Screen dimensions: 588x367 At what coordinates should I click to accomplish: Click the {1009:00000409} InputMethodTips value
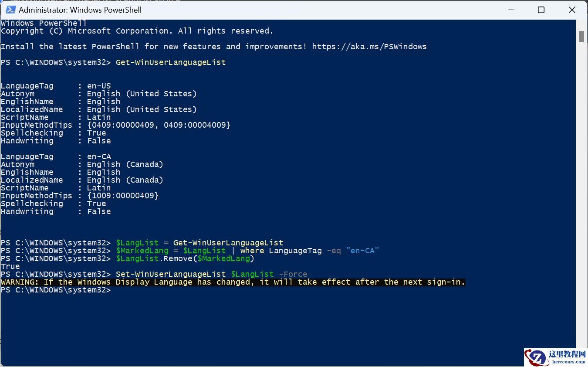(123, 196)
